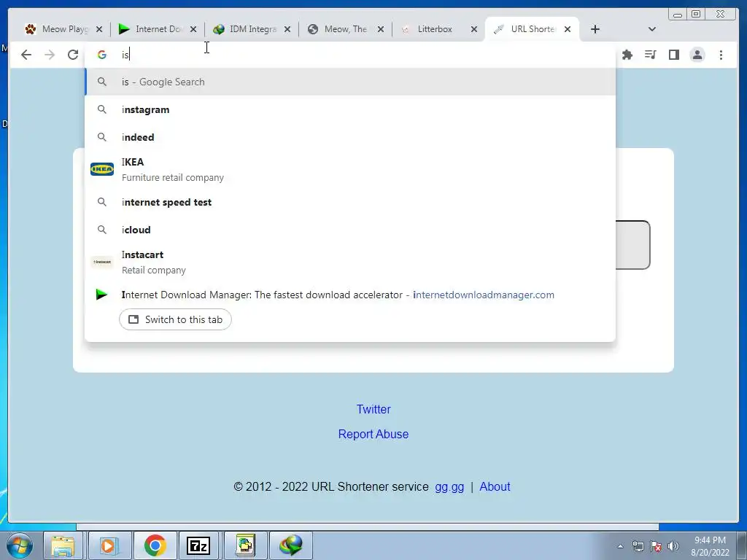Viewport: 747px width, 560px height.
Task: Close the URL Shortener tab
Action: click(x=568, y=29)
